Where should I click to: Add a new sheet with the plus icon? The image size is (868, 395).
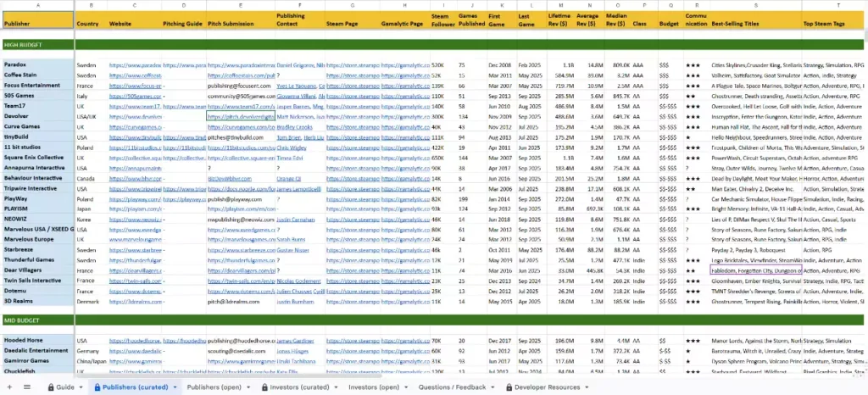click(x=9, y=387)
